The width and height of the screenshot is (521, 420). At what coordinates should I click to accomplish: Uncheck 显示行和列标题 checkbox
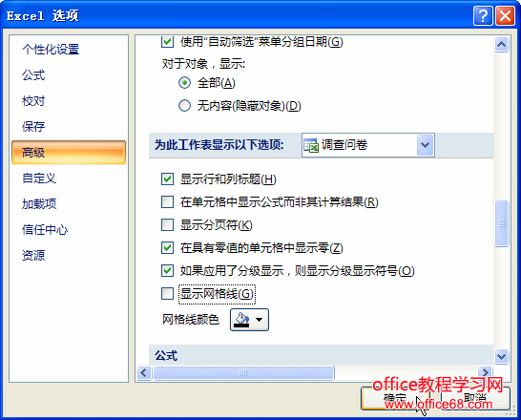tap(168, 179)
